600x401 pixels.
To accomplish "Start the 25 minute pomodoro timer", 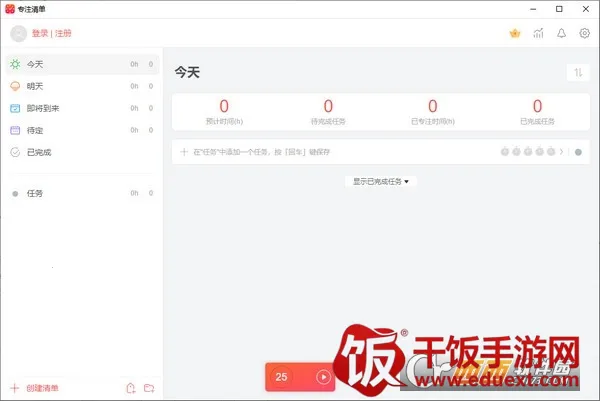I will coord(323,377).
